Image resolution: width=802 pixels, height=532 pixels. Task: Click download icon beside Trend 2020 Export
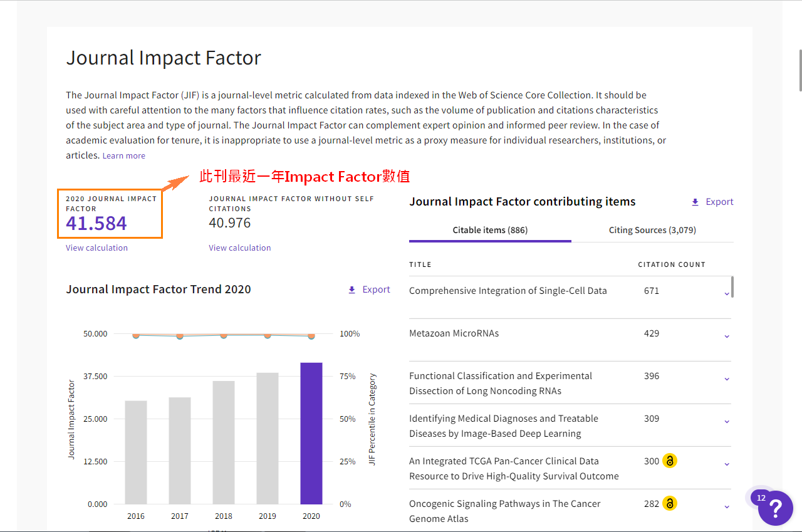pyautogui.click(x=352, y=289)
